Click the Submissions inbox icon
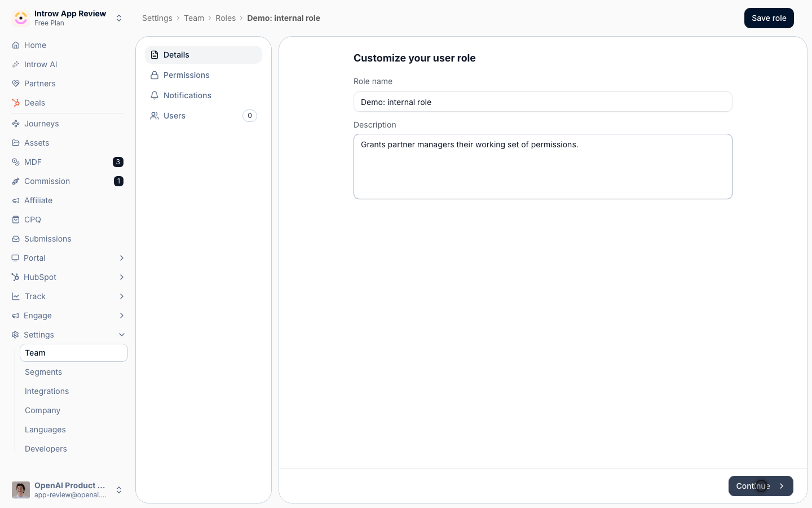Viewport: 812px width, 508px height. pos(16,239)
